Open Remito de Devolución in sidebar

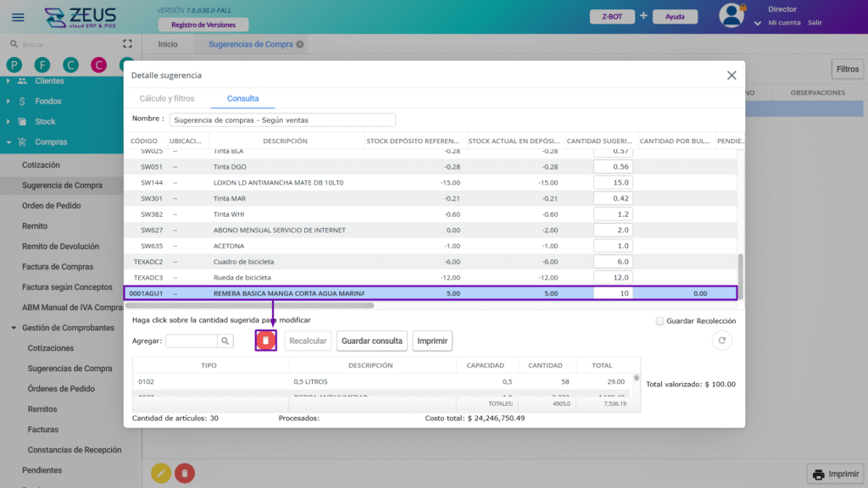[x=60, y=247]
